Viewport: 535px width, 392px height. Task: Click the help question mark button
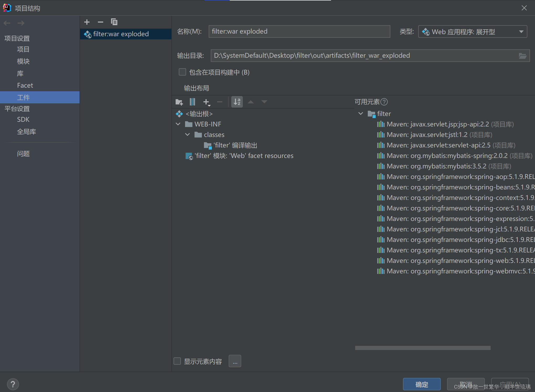point(13,384)
